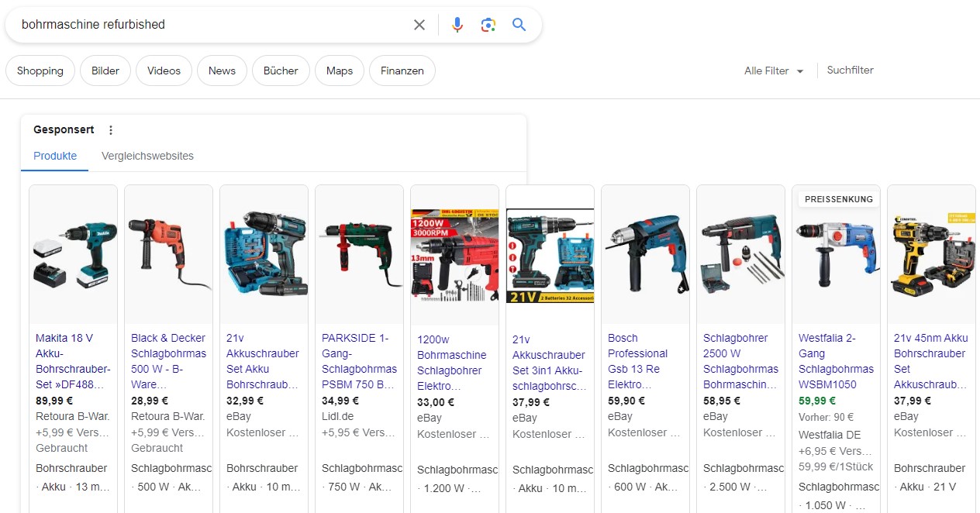This screenshot has width=980, height=513.
Task: Click the Lidl.de seller name
Action: coord(340,417)
